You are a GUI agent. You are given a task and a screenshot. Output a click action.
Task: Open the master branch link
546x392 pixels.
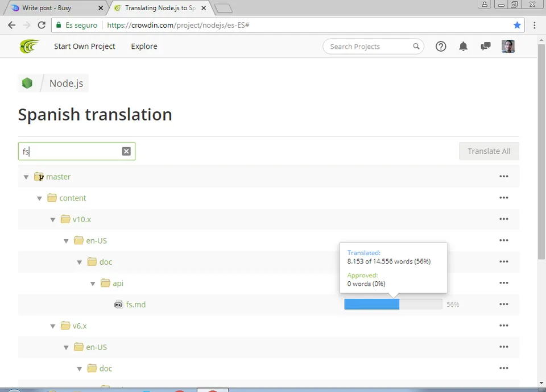pyautogui.click(x=58, y=177)
